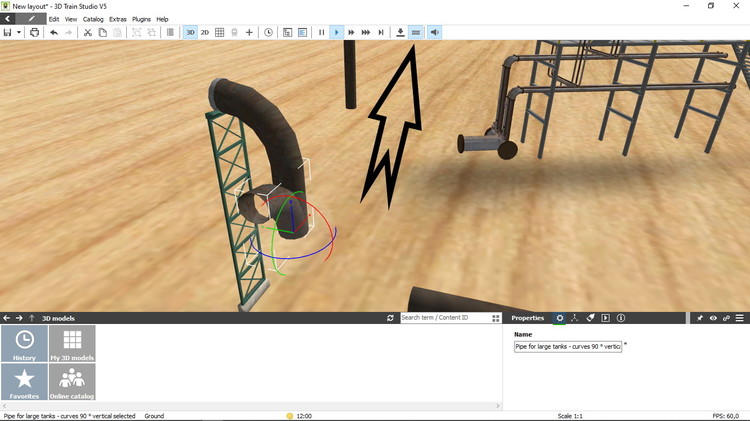The image size is (750, 421).
Task: Open search filter options next to search box
Action: [495, 318]
